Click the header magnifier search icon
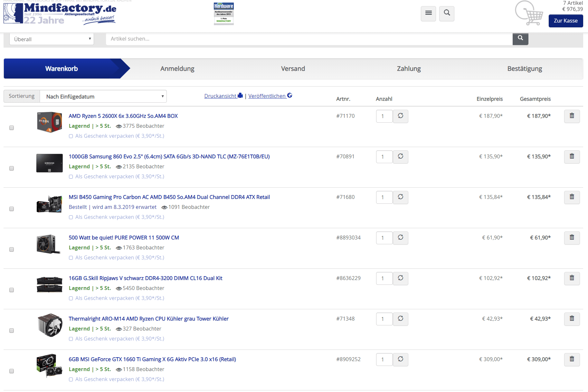The width and height of the screenshot is (588, 392). [x=447, y=13]
